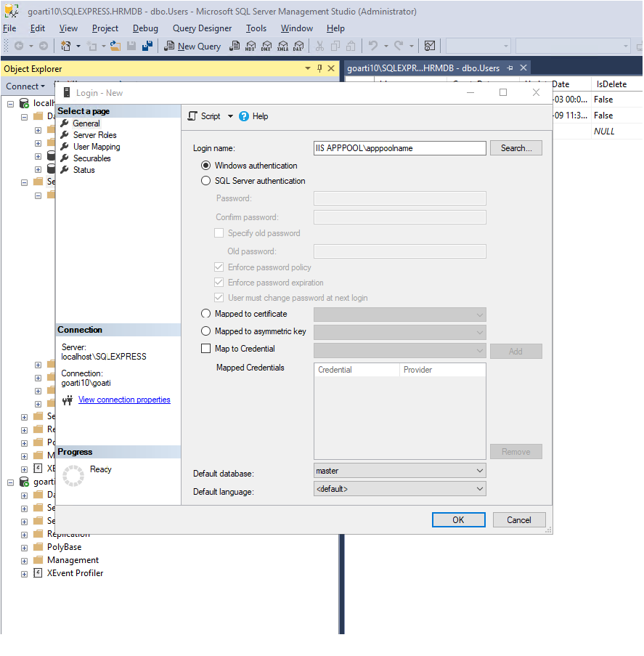Toggle the Enforce password policy checkbox
Viewport: 644px width, 656px height.
coord(219,267)
